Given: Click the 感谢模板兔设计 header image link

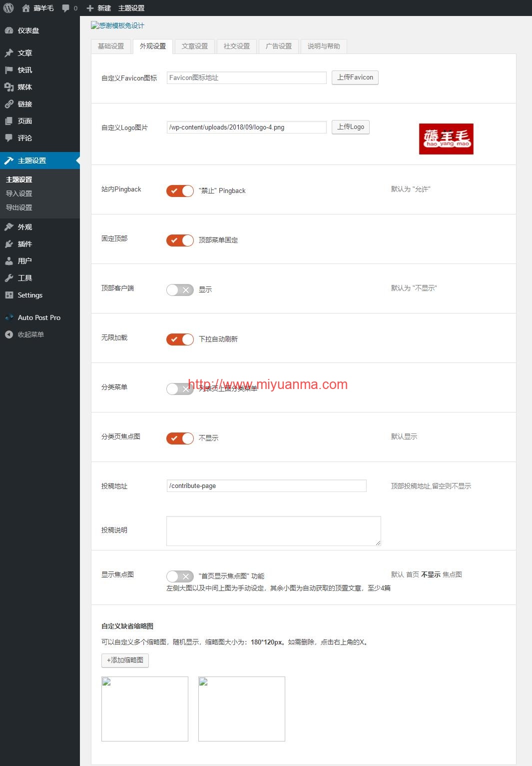Looking at the screenshot, I should (x=118, y=25).
